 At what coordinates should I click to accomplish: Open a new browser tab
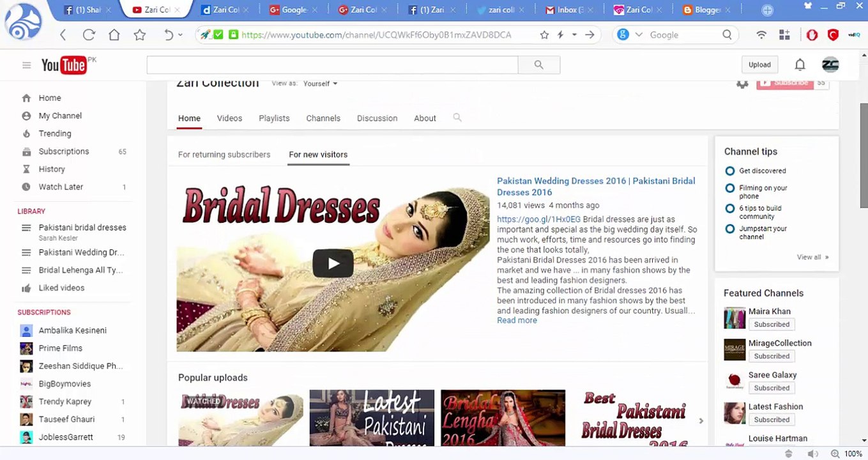click(767, 10)
